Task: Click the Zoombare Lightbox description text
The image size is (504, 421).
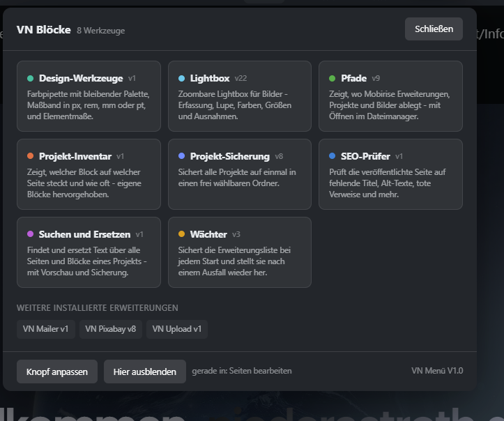Action: tap(235, 105)
